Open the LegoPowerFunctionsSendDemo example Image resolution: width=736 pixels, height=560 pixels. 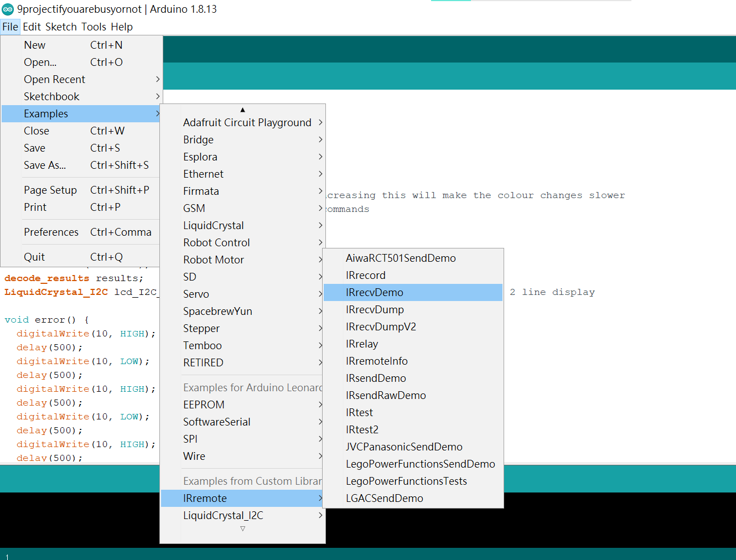[413, 464]
